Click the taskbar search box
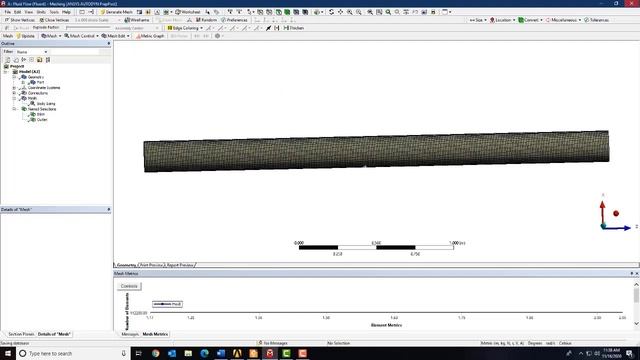This screenshot has height=360, width=640. click(73, 353)
